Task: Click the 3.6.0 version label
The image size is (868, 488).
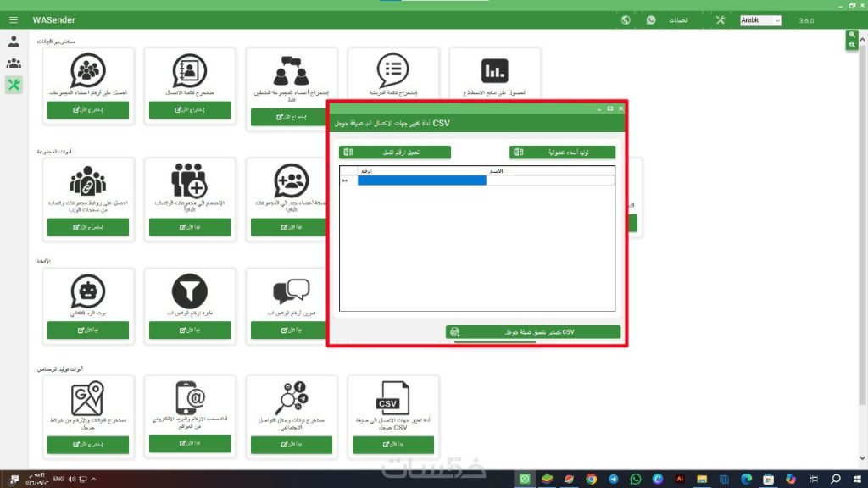Action: coord(806,20)
